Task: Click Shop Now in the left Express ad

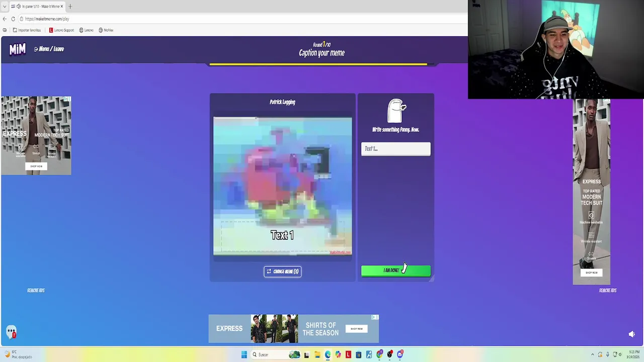Action: pos(36,166)
